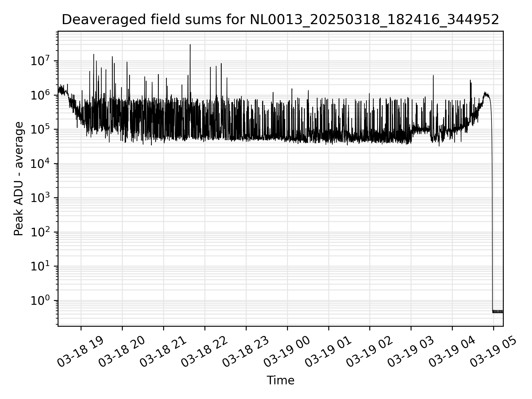
Task: Click the flat low signal segment after 03-19 05
Action: click(x=498, y=311)
